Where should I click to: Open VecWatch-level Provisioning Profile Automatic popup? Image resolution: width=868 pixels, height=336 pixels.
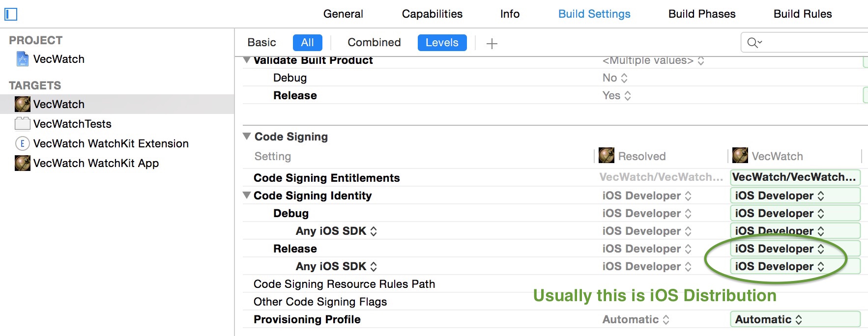pos(795,319)
